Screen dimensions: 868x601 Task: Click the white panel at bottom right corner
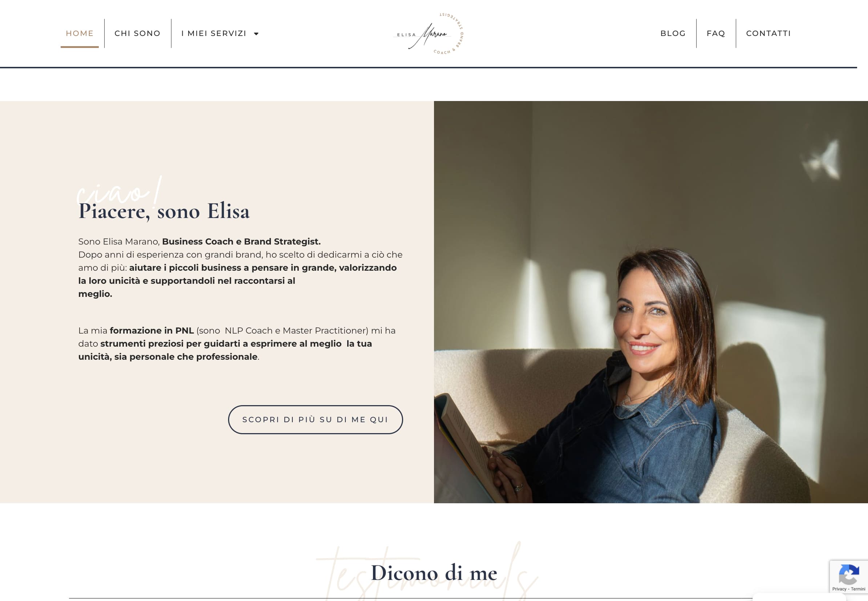(x=799, y=597)
